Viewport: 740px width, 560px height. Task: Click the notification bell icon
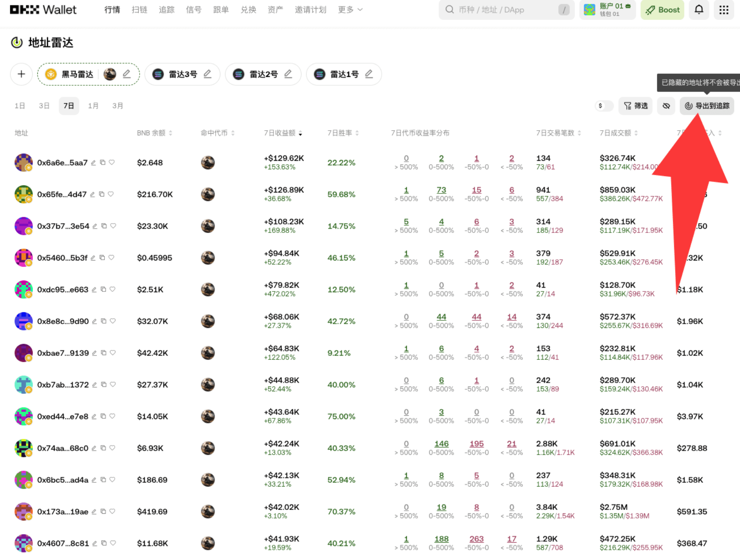(x=698, y=10)
